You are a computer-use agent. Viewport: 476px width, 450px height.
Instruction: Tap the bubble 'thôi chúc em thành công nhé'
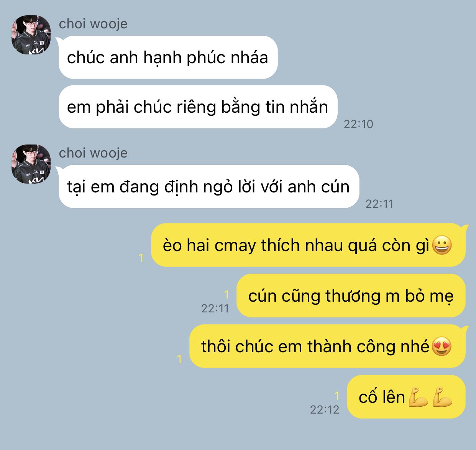pos(327,347)
